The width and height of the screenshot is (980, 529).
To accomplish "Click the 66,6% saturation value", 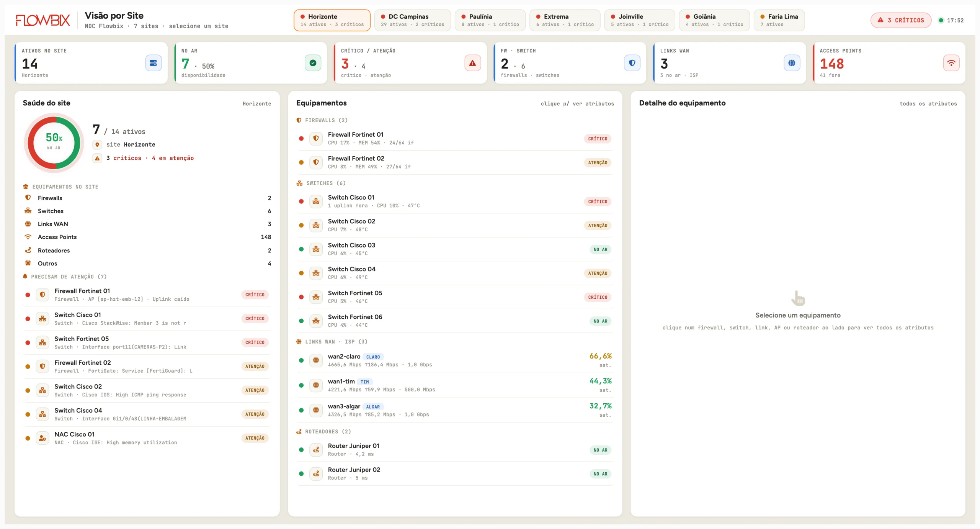I will [x=600, y=356].
